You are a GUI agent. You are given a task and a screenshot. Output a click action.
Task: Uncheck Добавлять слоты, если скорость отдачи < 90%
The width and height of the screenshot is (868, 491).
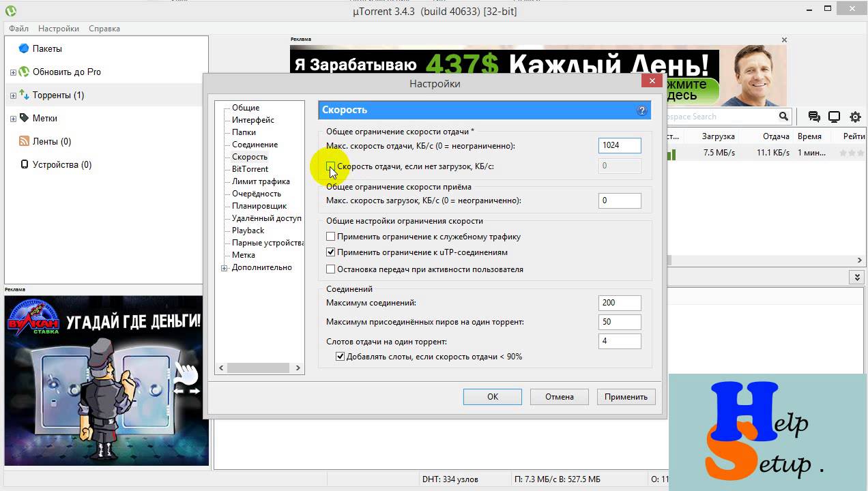[341, 356]
